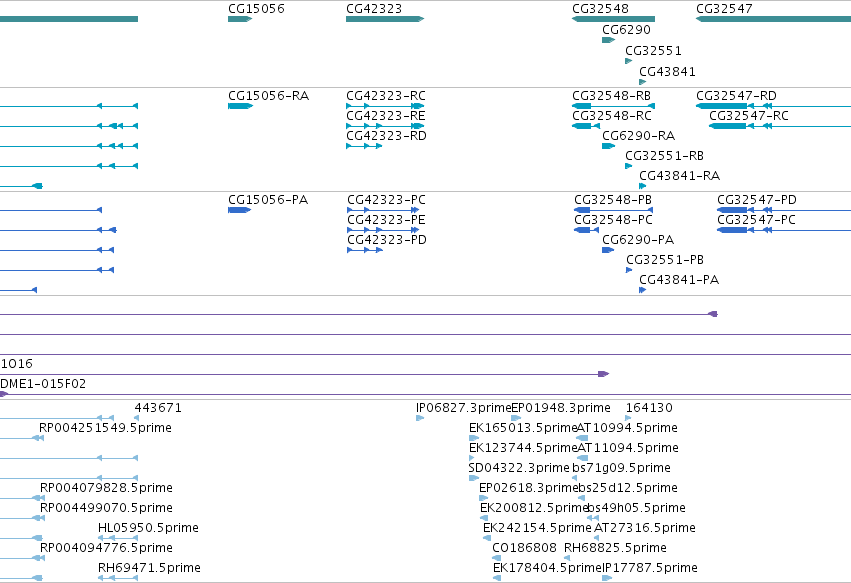Select protein CG6290-PA
The image size is (851, 583).
pyautogui.click(x=608, y=250)
